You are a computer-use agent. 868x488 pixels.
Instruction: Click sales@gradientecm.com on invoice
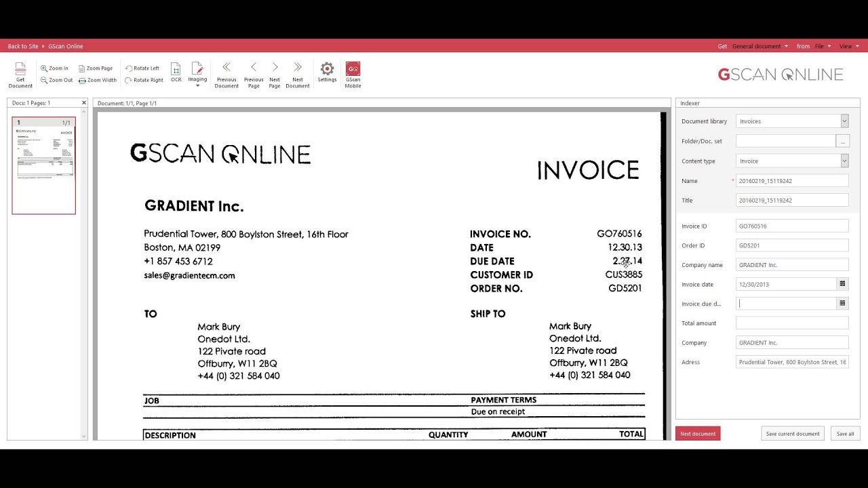[x=189, y=276]
